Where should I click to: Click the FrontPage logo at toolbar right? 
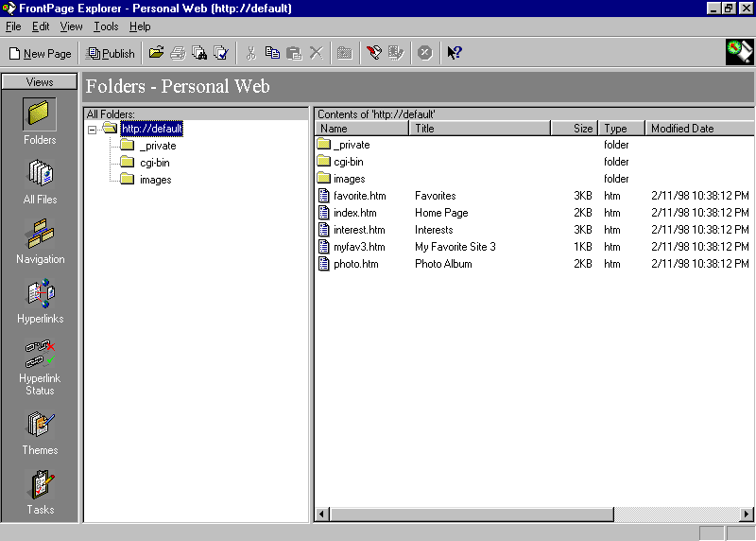pos(740,52)
